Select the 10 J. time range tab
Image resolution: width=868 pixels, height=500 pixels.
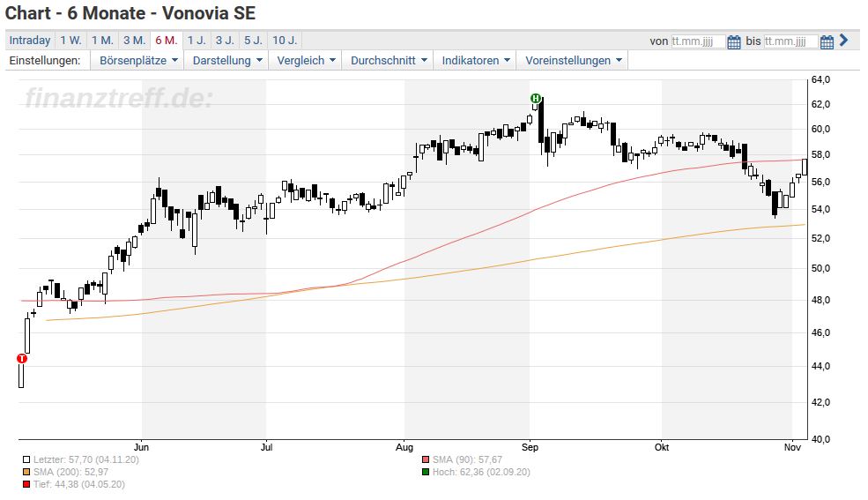[x=286, y=41]
